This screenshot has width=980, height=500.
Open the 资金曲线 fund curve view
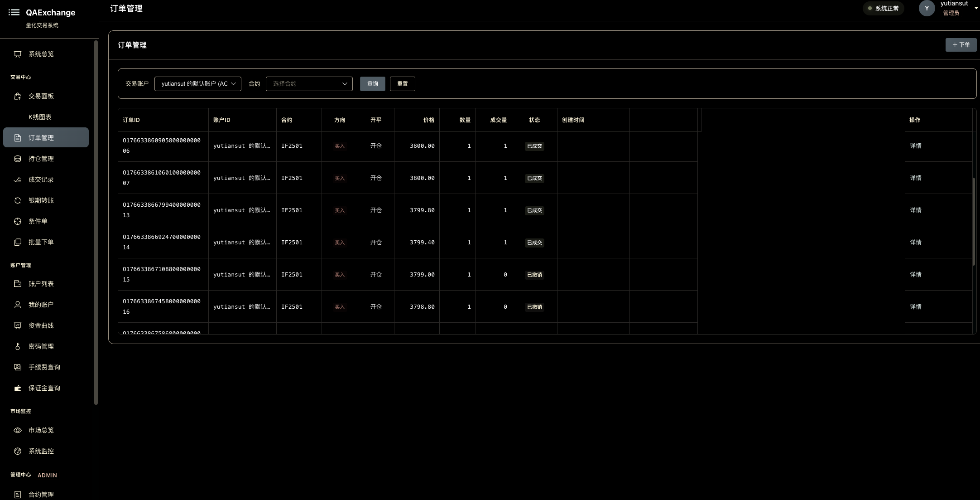(x=41, y=325)
